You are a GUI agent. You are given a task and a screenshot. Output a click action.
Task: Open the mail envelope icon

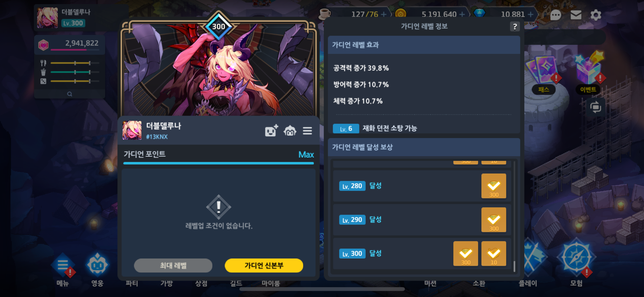[x=576, y=15]
